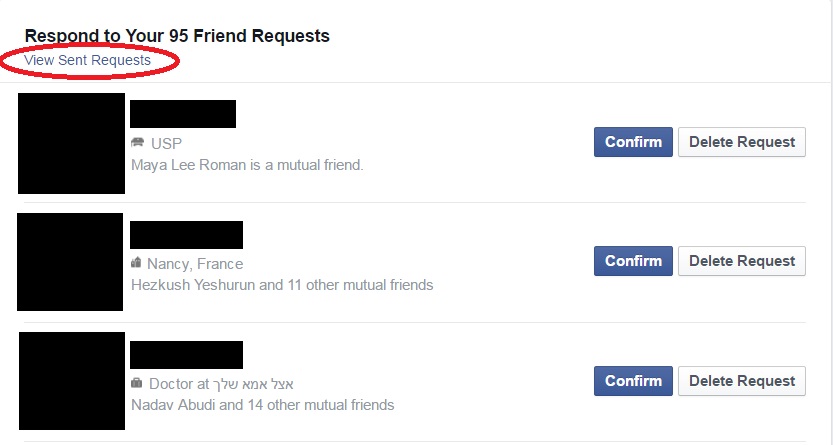Delete the request from Nancy, France
833x445 pixels.
click(741, 261)
